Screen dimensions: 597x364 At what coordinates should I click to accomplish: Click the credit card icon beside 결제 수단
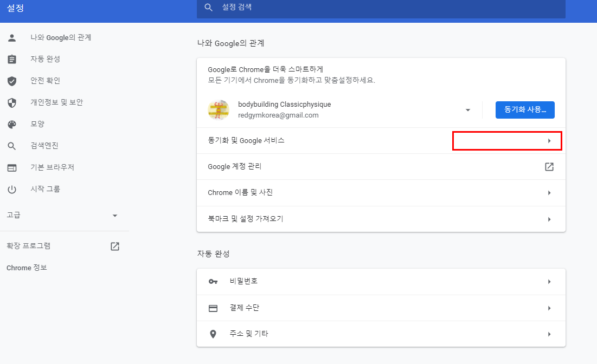pyautogui.click(x=213, y=308)
